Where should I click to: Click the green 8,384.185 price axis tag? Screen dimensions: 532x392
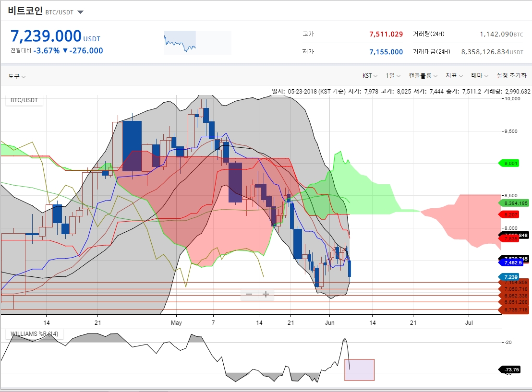[x=514, y=203]
